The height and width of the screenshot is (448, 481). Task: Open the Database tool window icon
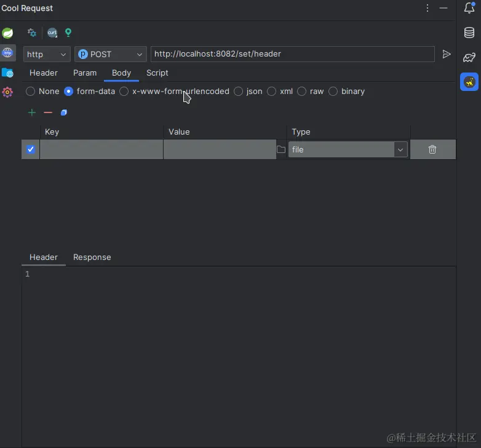coord(469,33)
